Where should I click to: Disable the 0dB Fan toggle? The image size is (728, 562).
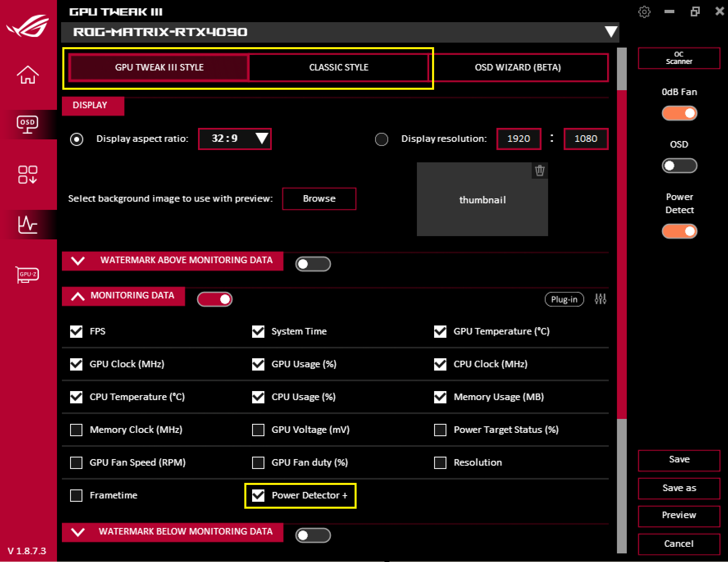pos(679,113)
